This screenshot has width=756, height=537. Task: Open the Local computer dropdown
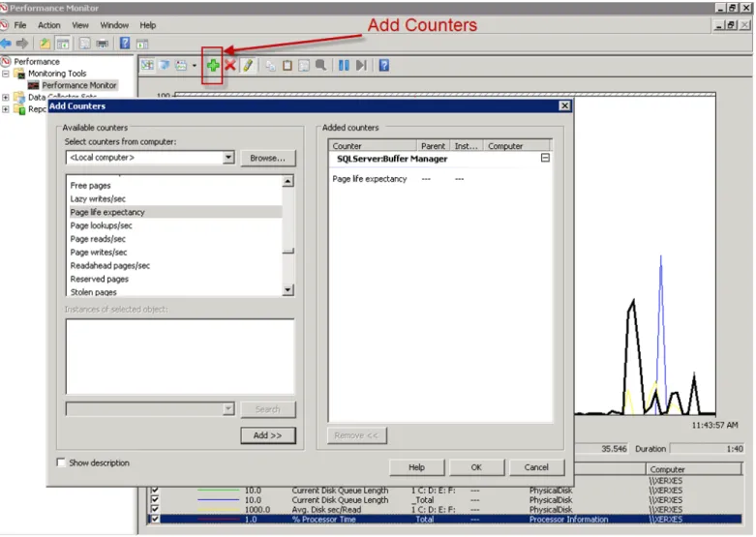(x=228, y=157)
